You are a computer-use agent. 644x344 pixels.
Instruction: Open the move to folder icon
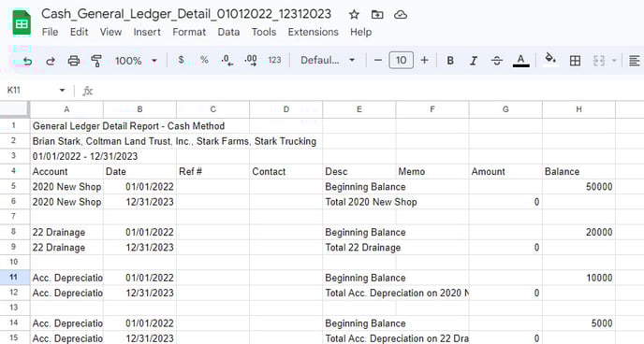pyautogui.click(x=377, y=15)
